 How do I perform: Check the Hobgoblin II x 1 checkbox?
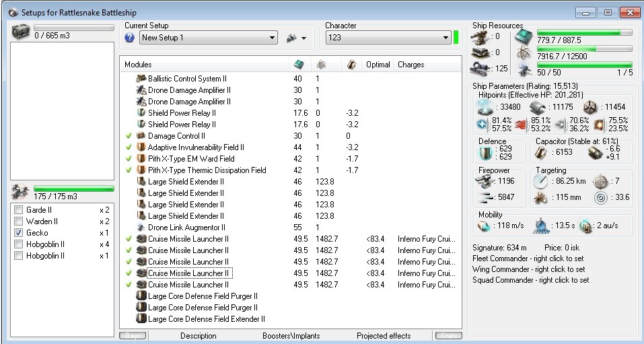click(x=18, y=256)
